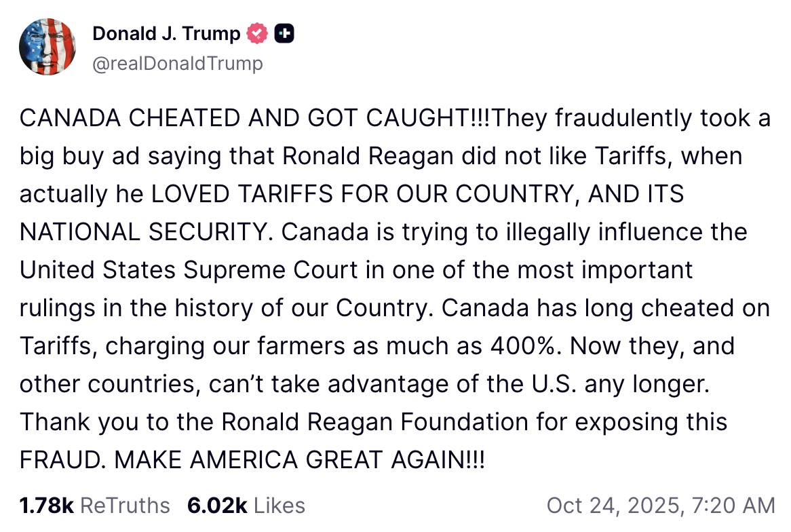791x532 pixels.
Task: Click the 1.78k ReTruths count
Action: (46, 506)
